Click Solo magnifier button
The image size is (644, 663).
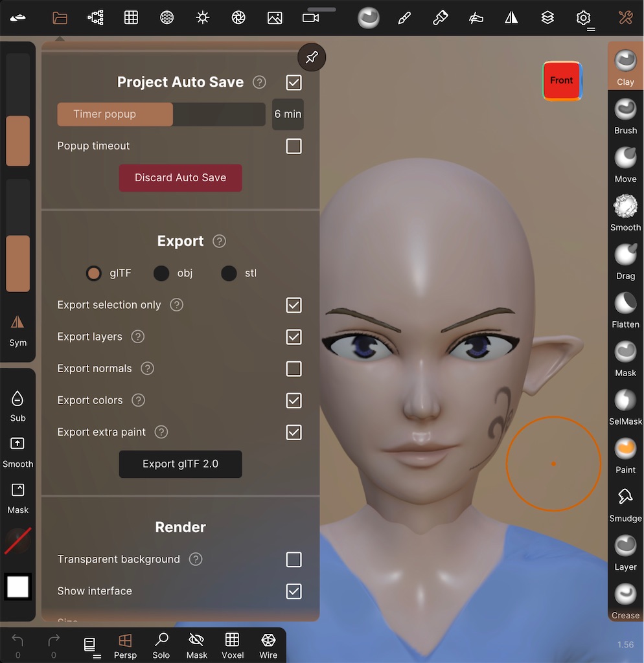(161, 646)
